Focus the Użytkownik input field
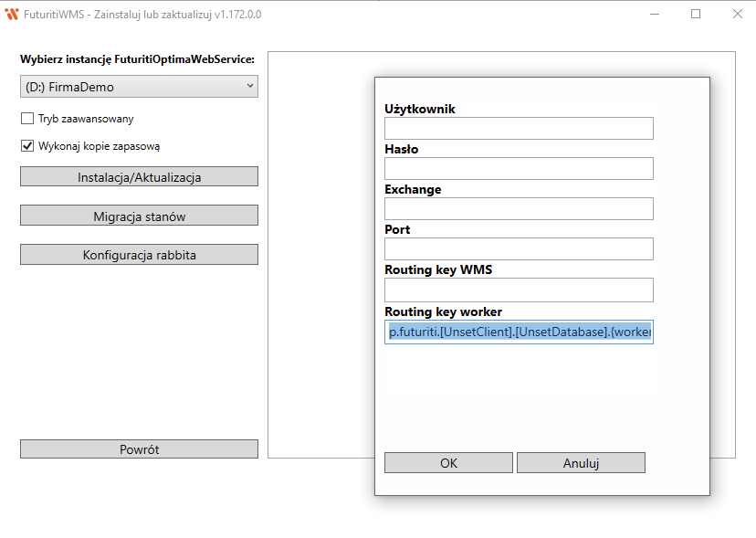The height and width of the screenshot is (538, 756). [519, 129]
